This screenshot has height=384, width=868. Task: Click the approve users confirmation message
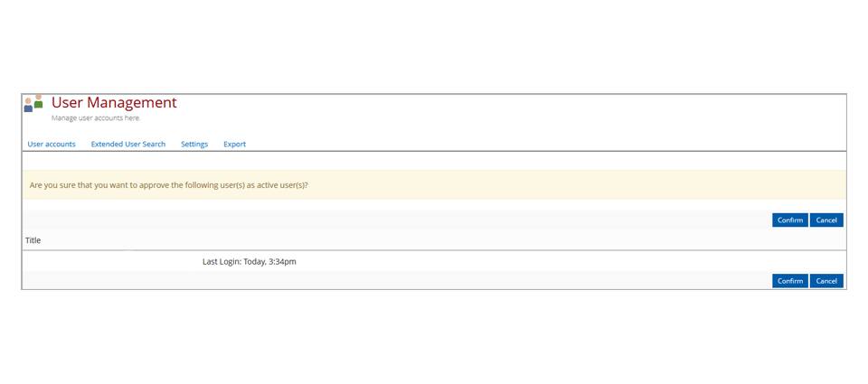[169, 185]
